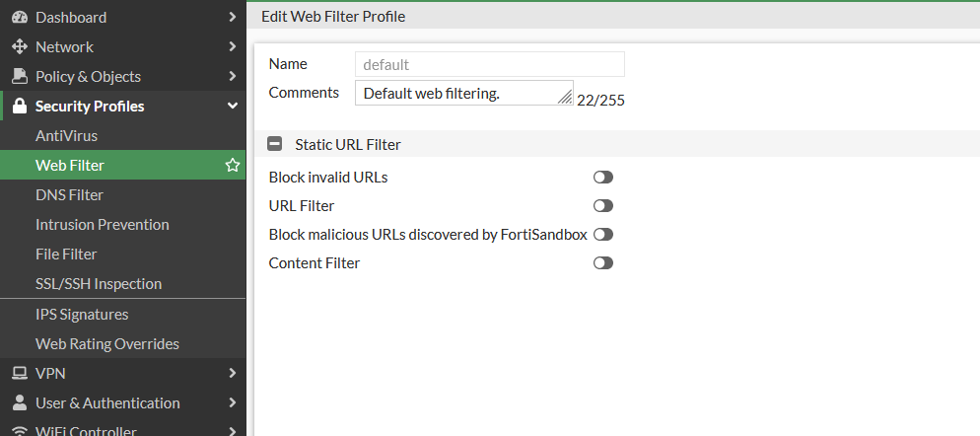Open the AntiVirus menu item
Viewport: 980px width, 436px height.
coord(66,135)
